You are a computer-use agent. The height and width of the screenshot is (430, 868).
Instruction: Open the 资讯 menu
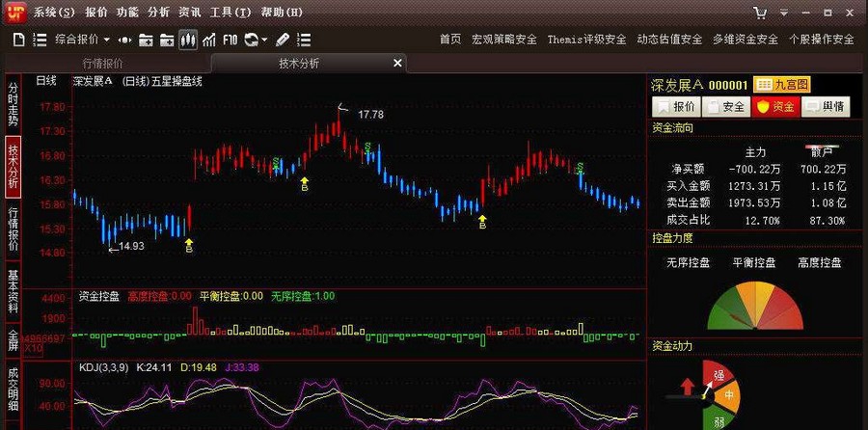[189, 13]
